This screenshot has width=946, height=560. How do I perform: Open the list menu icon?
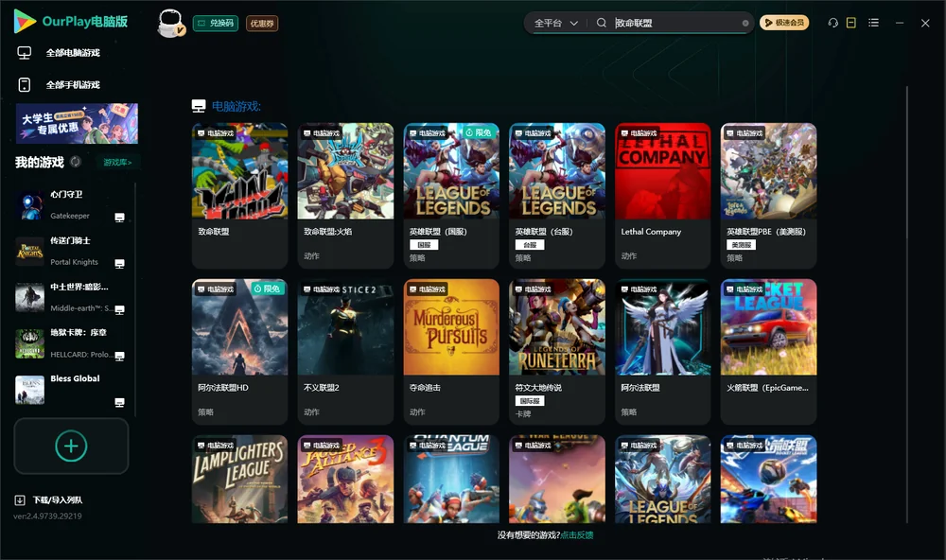tap(873, 23)
